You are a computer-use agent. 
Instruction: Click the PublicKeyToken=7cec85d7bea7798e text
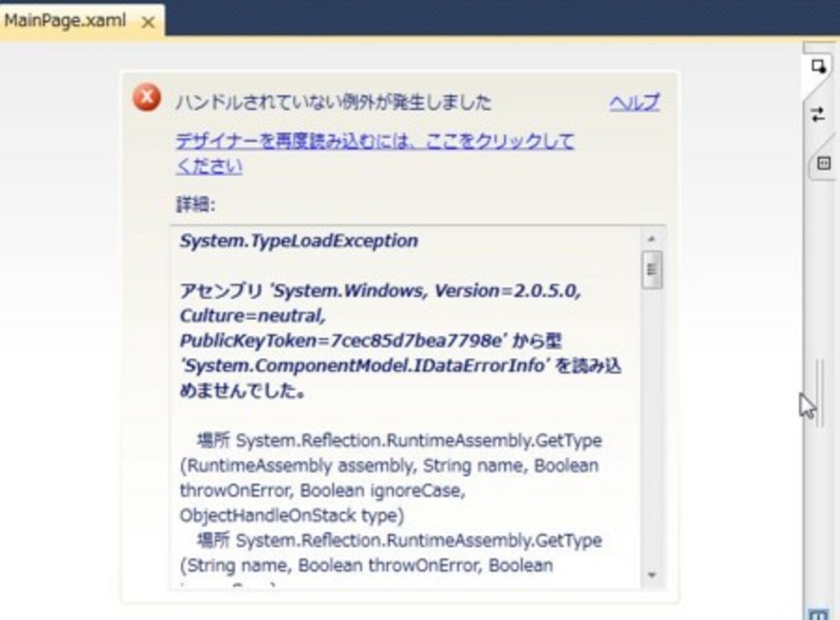click(x=342, y=341)
